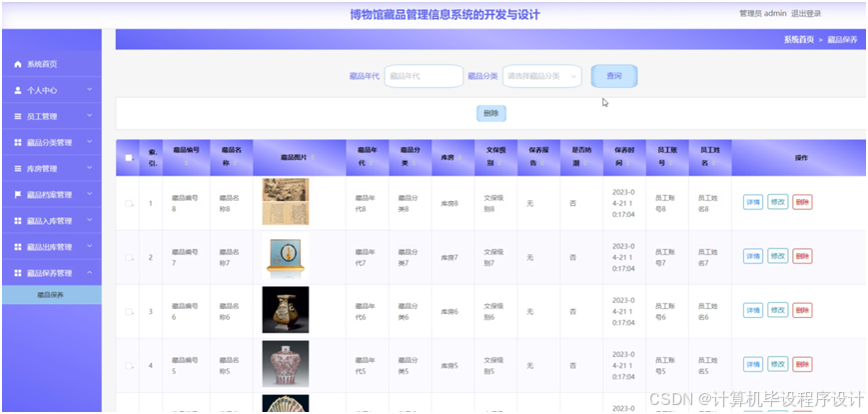Expand the 藏品出库管理 menu chevron

pyautogui.click(x=90, y=246)
